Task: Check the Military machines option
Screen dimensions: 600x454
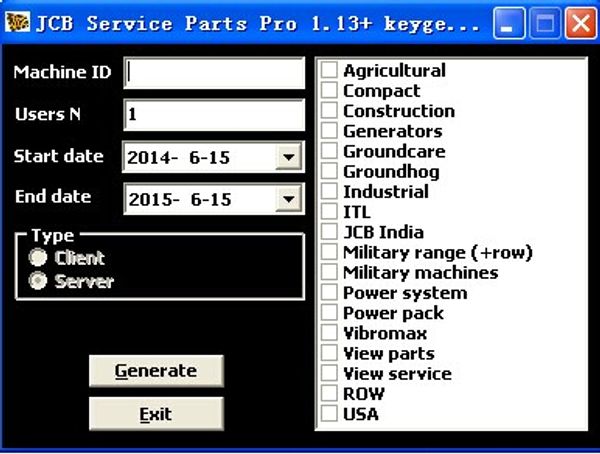Action: [329, 272]
